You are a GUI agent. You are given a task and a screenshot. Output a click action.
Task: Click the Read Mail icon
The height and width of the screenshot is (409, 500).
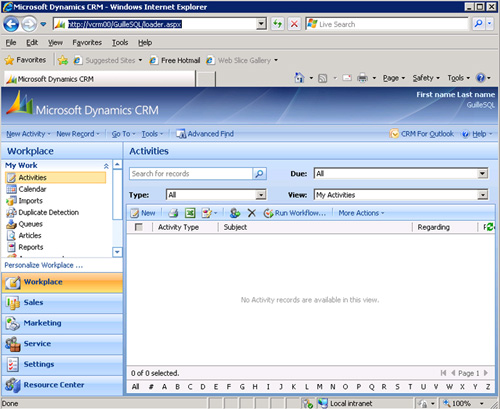[347, 78]
